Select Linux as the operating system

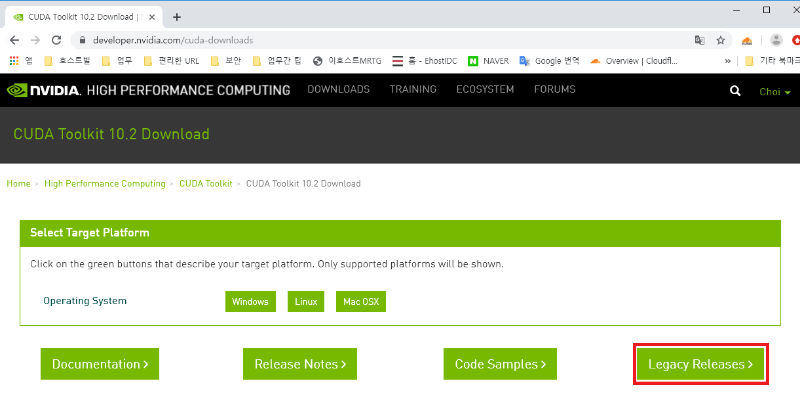coord(306,301)
